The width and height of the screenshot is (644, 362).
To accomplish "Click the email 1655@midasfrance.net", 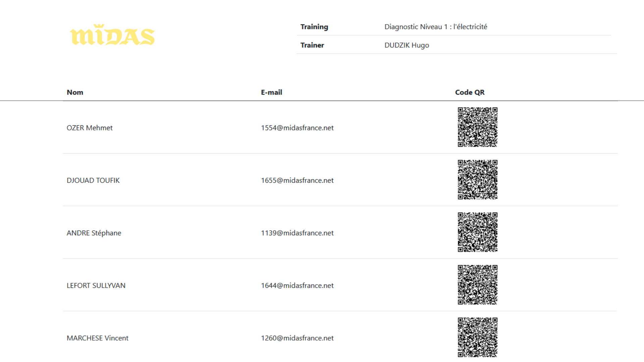I will tap(297, 180).
